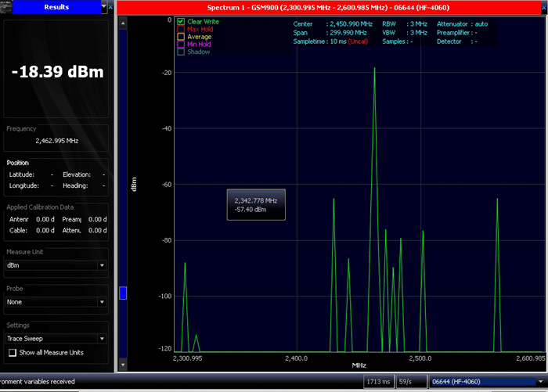548x392 pixels.
Task: Open the Results panel dropdown arrow
Action: 104,6
